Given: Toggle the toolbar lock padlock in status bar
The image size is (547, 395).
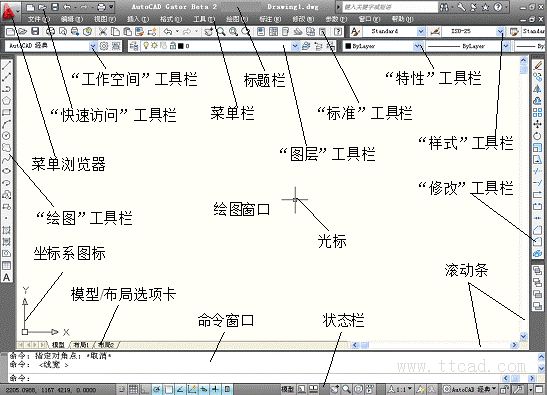Looking at the screenshot, I should tap(504, 389).
